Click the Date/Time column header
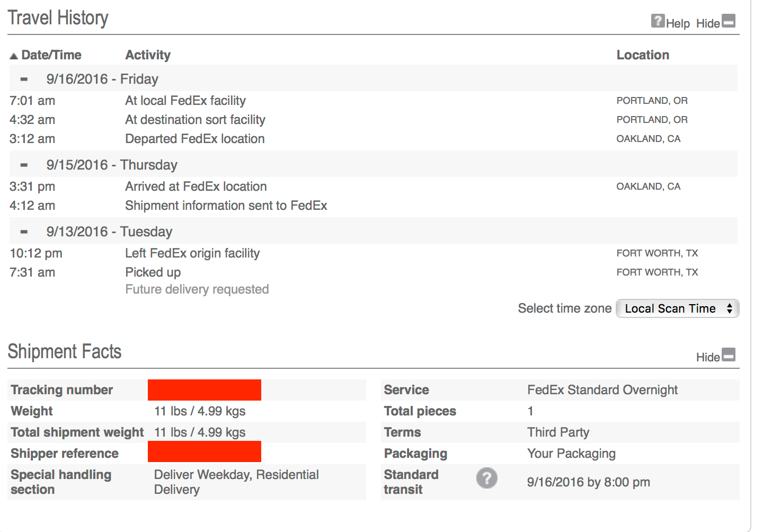The image size is (763, 532). click(x=51, y=55)
